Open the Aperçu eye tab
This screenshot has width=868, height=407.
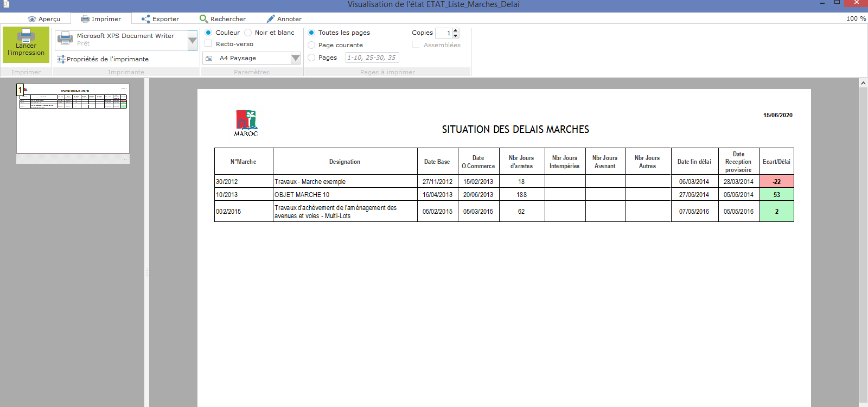pyautogui.click(x=44, y=19)
